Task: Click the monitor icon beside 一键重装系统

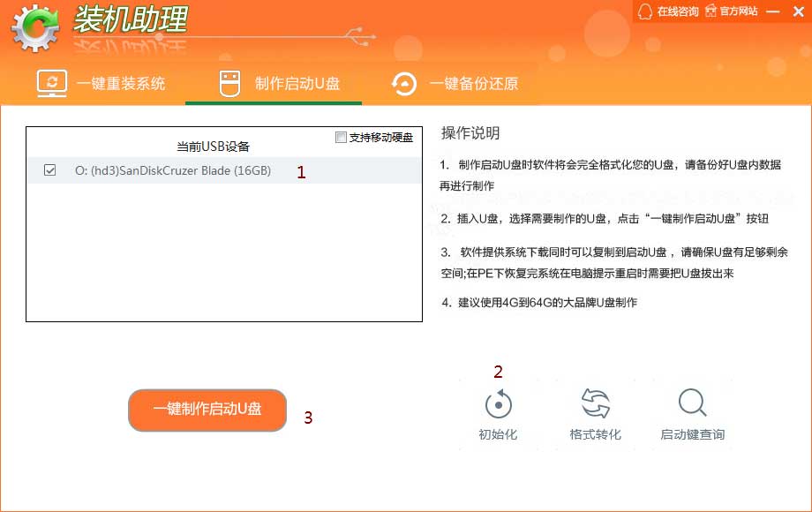Action: (x=52, y=84)
